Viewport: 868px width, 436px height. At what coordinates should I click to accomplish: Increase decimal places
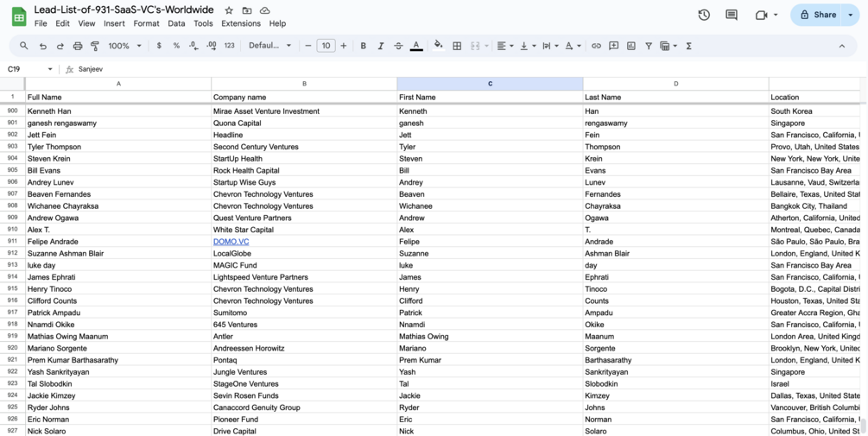[x=211, y=46]
